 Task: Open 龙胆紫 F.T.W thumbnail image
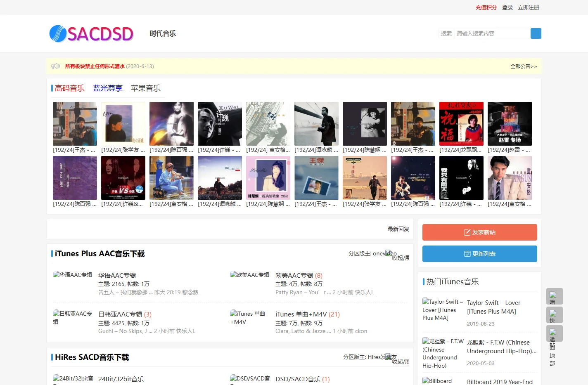pyautogui.click(x=443, y=353)
